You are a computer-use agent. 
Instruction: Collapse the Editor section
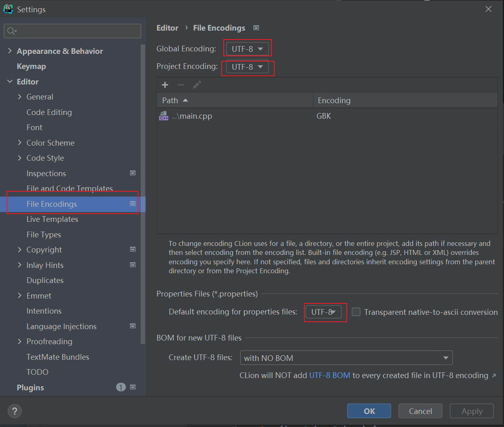pyautogui.click(x=10, y=82)
